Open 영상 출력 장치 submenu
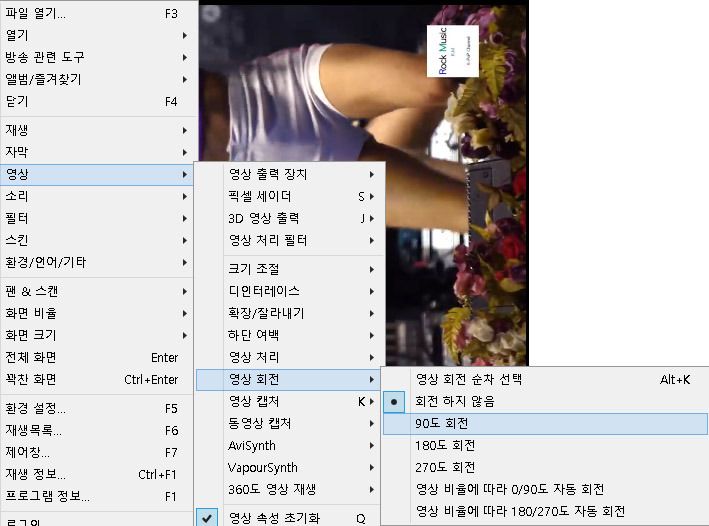The height and width of the screenshot is (526, 709). [290, 174]
